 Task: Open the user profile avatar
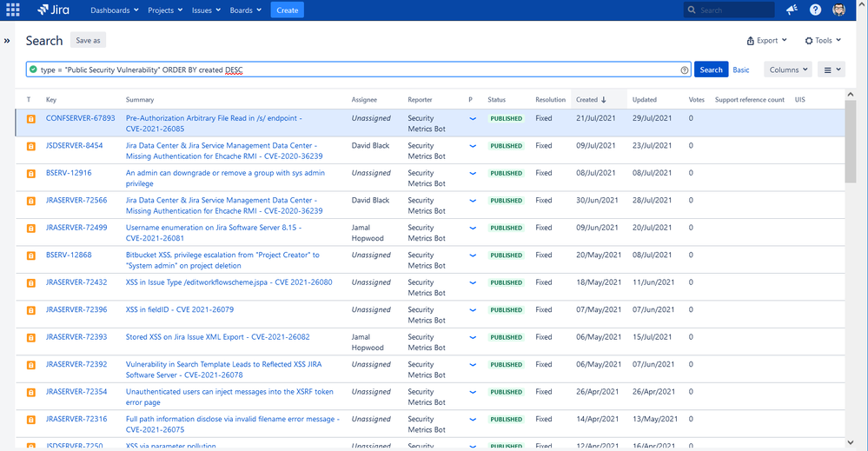(839, 10)
